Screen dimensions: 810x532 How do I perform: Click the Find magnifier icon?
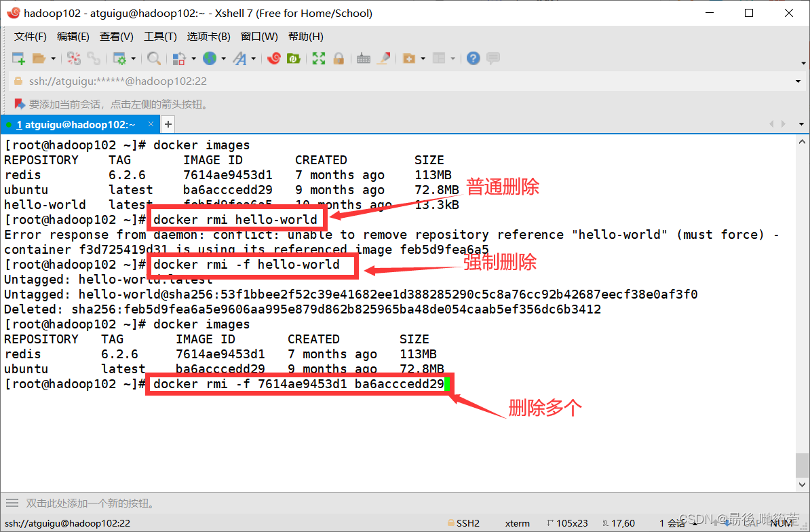point(153,58)
